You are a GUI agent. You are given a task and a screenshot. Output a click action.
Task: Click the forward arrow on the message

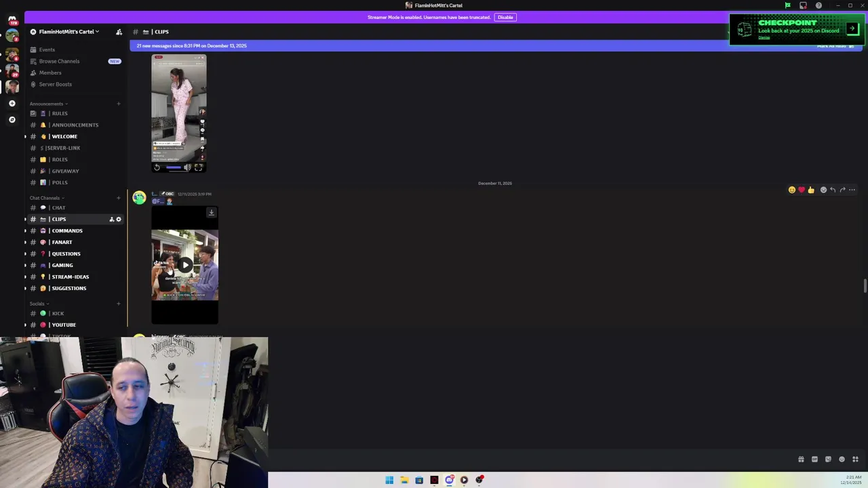[x=842, y=190]
